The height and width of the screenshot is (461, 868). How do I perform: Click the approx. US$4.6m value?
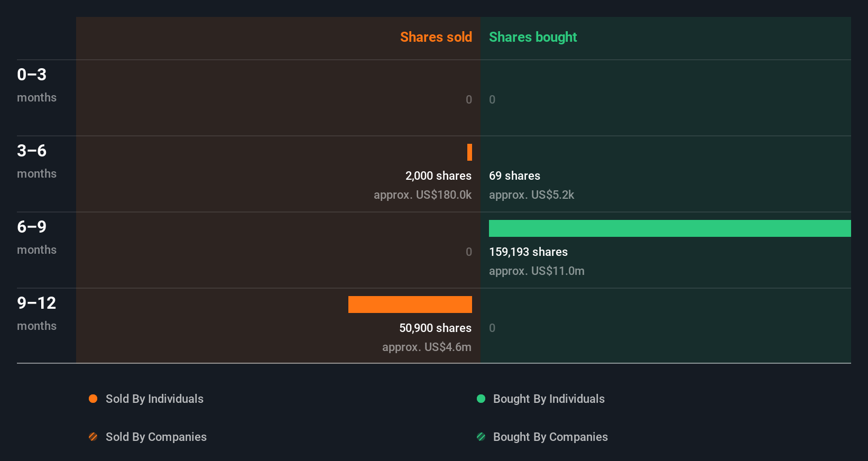click(x=427, y=347)
